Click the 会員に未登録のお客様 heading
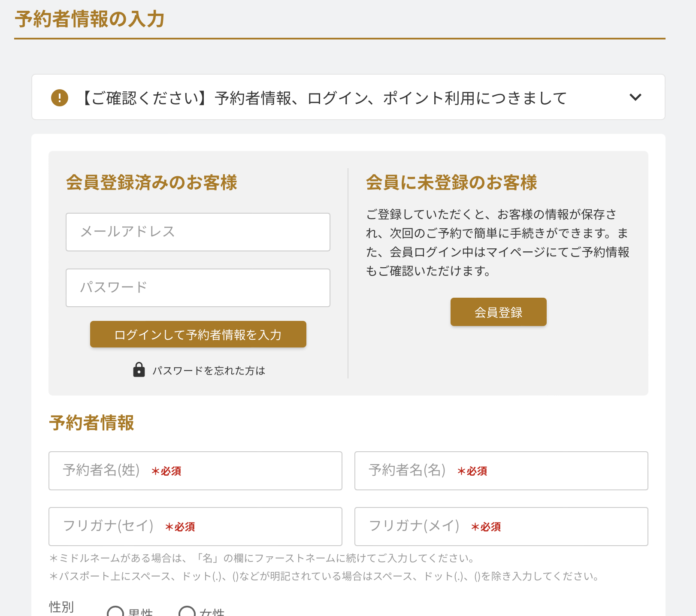This screenshot has width=696, height=616. (451, 182)
